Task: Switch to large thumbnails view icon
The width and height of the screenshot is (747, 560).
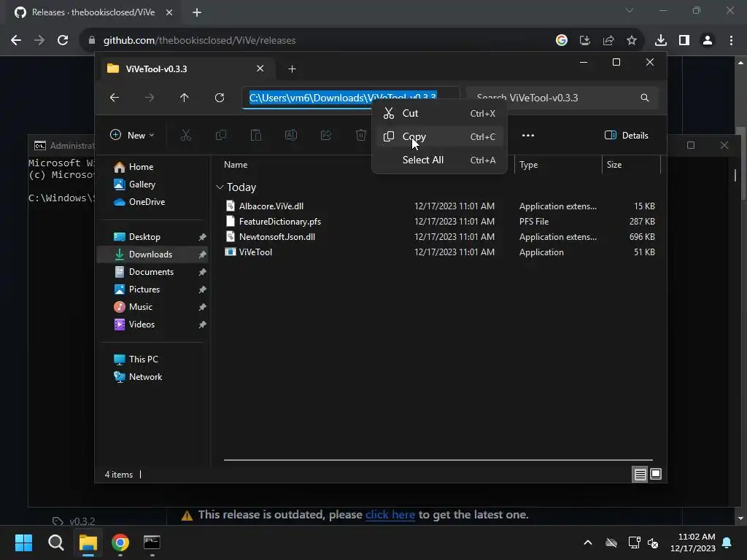Action: coord(656,474)
